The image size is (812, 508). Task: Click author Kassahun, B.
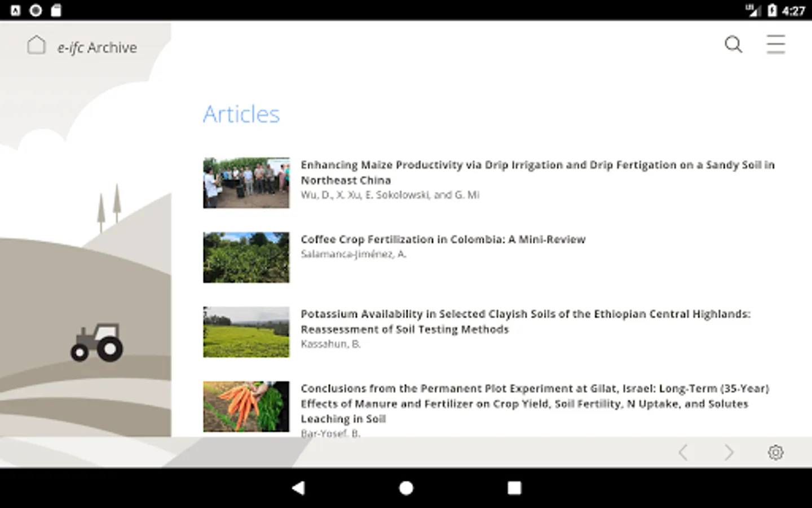point(330,344)
